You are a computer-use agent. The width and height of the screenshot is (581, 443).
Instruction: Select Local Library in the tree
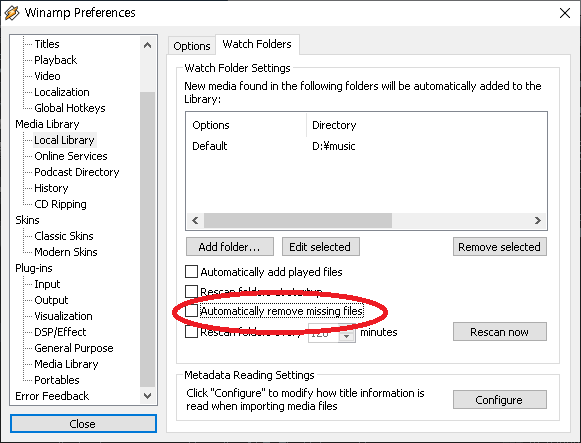[x=64, y=140]
